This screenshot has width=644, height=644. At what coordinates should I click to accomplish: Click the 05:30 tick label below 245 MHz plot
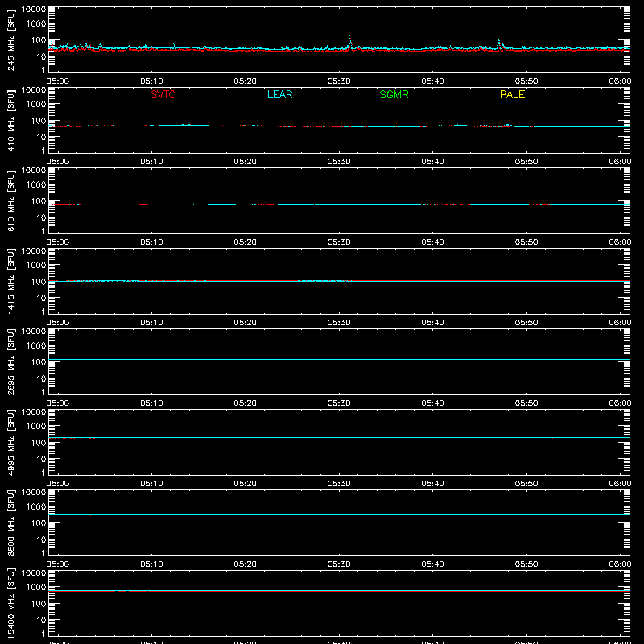339,81
